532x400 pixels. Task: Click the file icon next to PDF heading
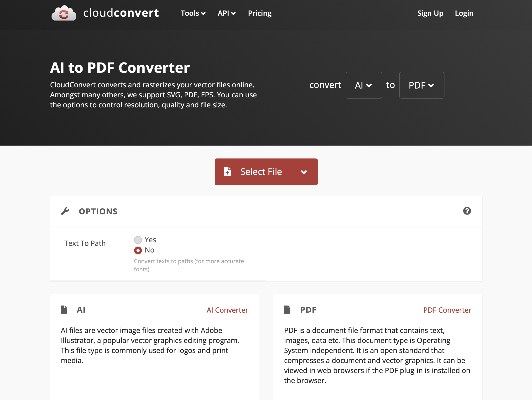(x=287, y=310)
